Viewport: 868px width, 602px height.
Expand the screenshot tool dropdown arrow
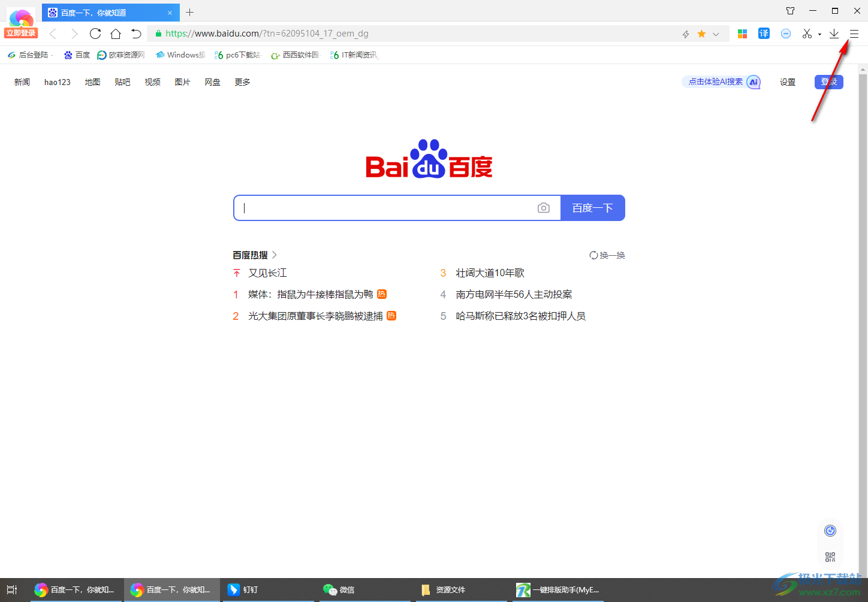(x=819, y=35)
